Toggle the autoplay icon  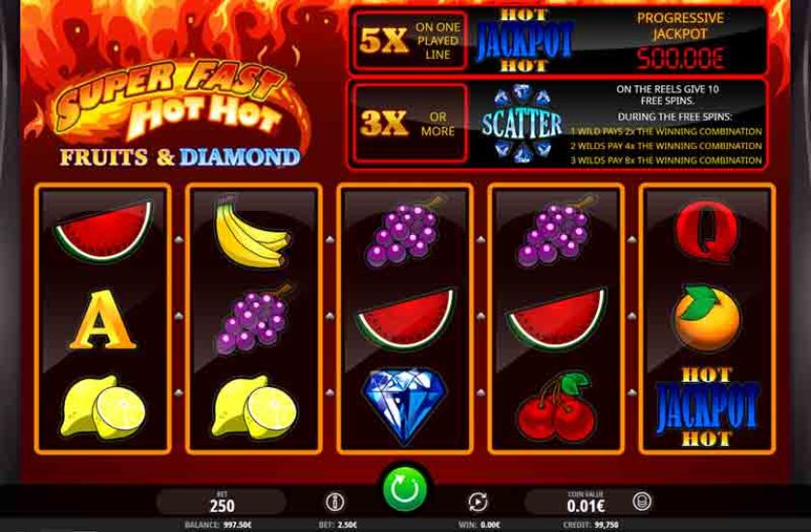[x=477, y=501]
